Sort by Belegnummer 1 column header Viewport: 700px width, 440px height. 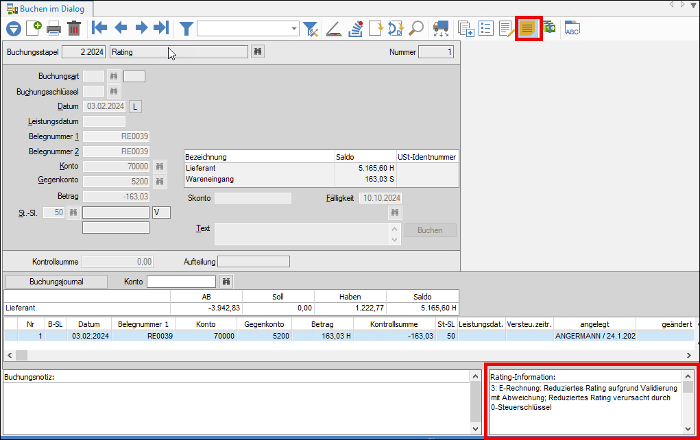[x=143, y=324]
